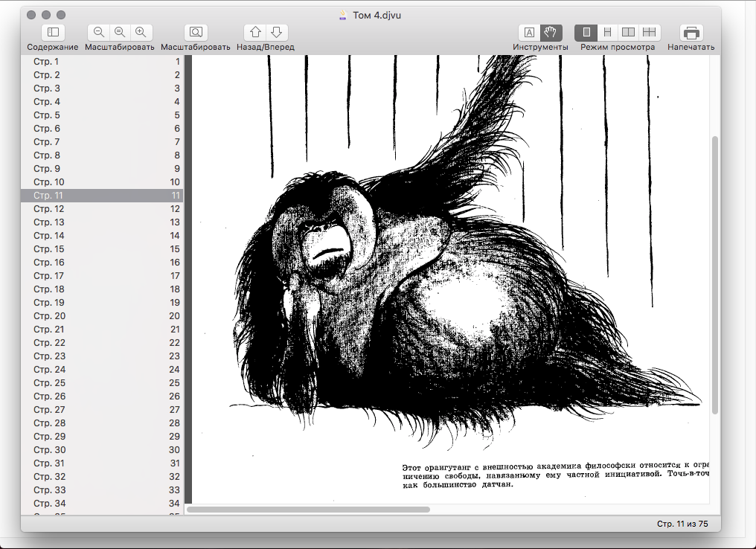
Task: Click the actual size magnifier icon
Action: tap(120, 32)
